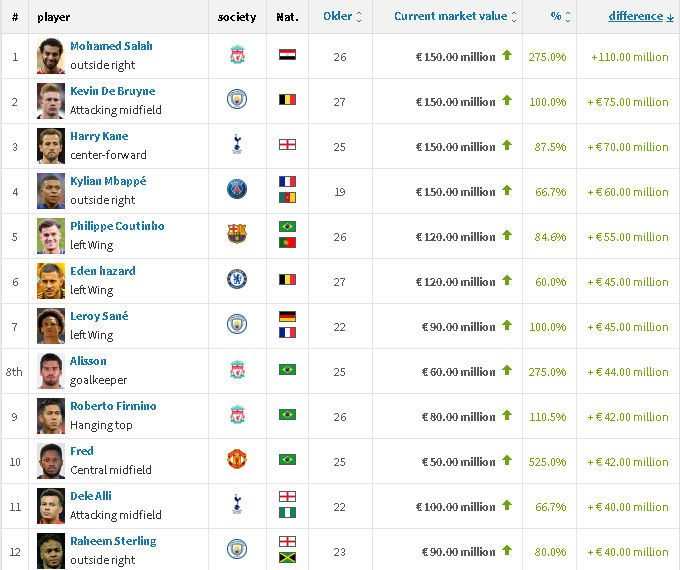Click the green up arrow in Alisson's row

tap(507, 370)
